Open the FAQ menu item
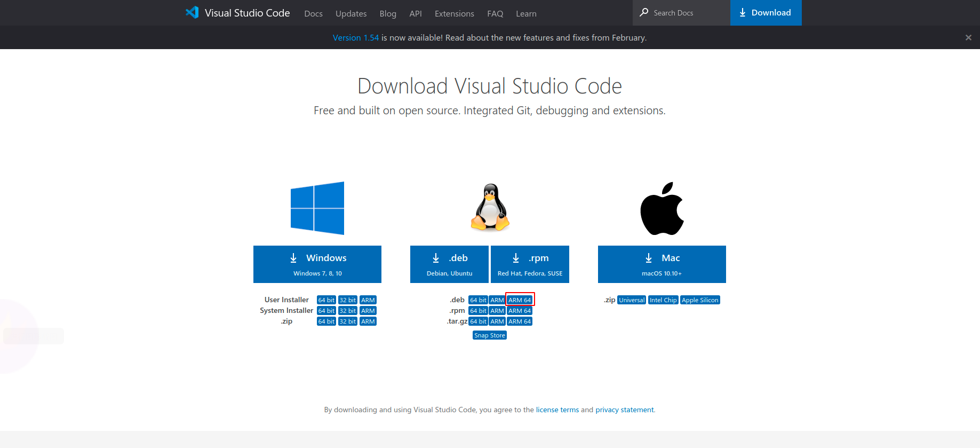980x448 pixels. 495,13
